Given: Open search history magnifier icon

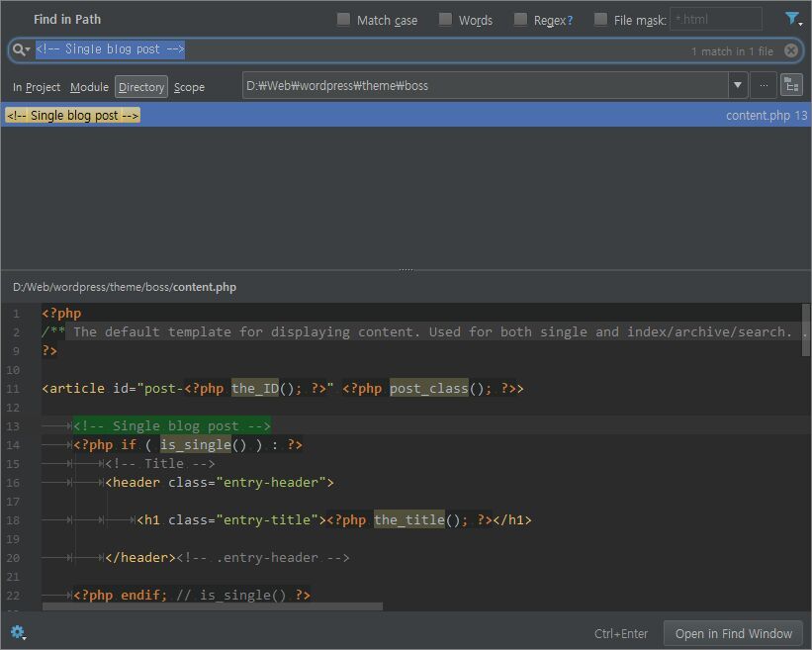Looking at the screenshot, I should pos(21,49).
